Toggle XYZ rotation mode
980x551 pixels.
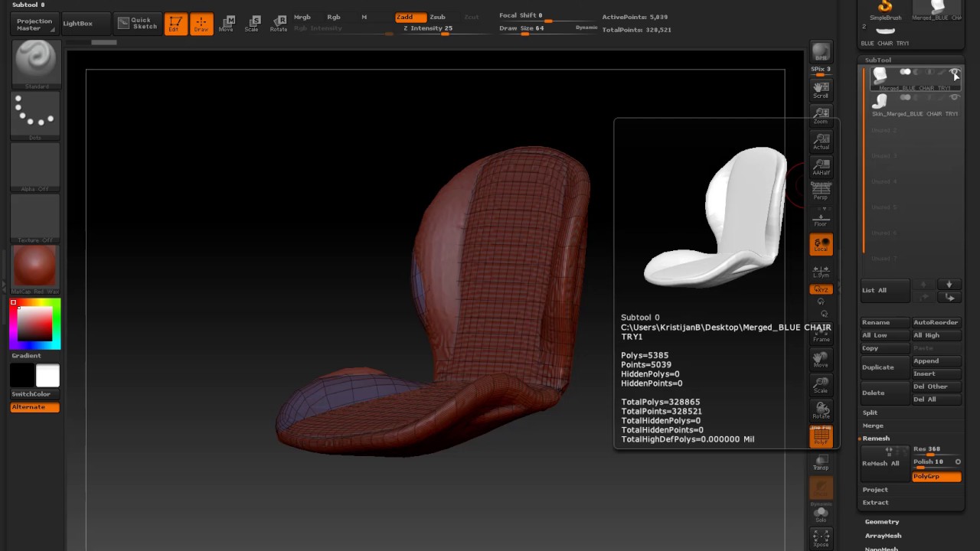tap(821, 289)
